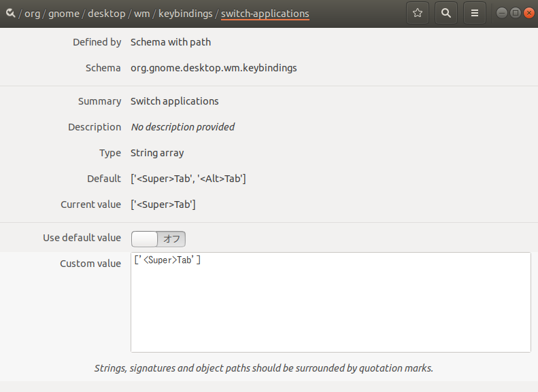Click the dconf editor root icon
The height and width of the screenshot is (392, 538).
point(10,14)
